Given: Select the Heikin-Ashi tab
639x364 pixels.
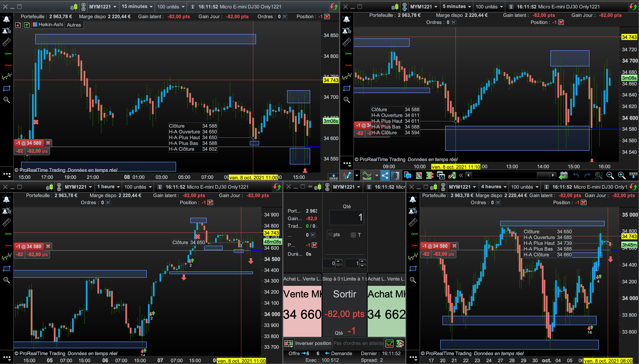Looking at the screenshot, I should click(x=48, y=25).
